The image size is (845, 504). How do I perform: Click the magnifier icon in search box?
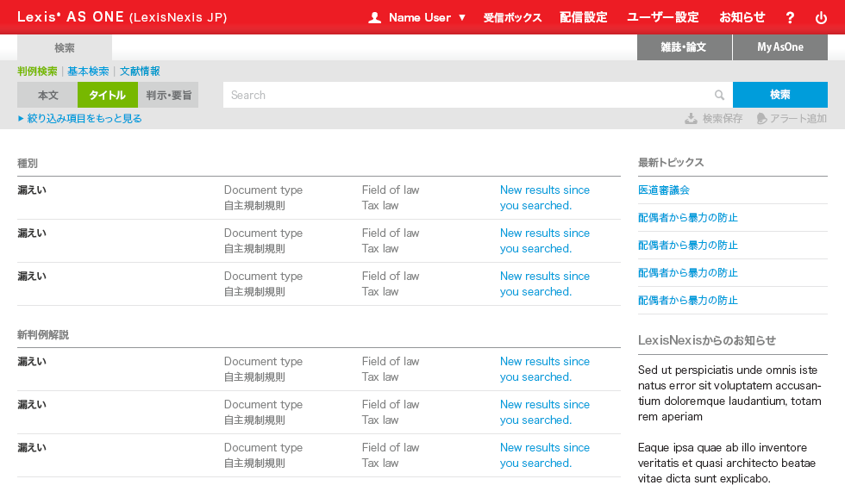[x=719, y=96]
